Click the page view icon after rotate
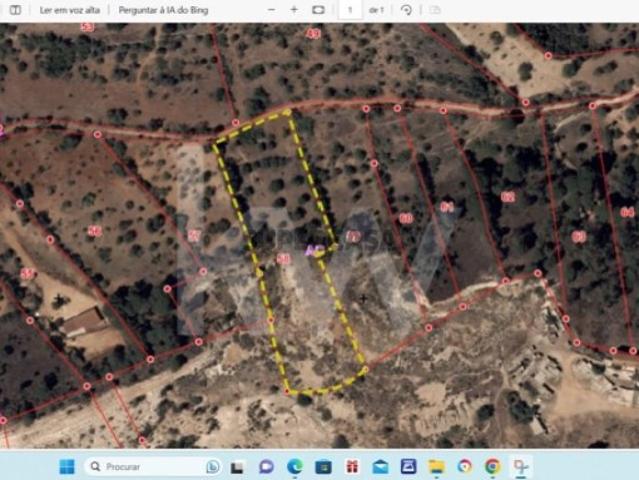 click(434, 9)
